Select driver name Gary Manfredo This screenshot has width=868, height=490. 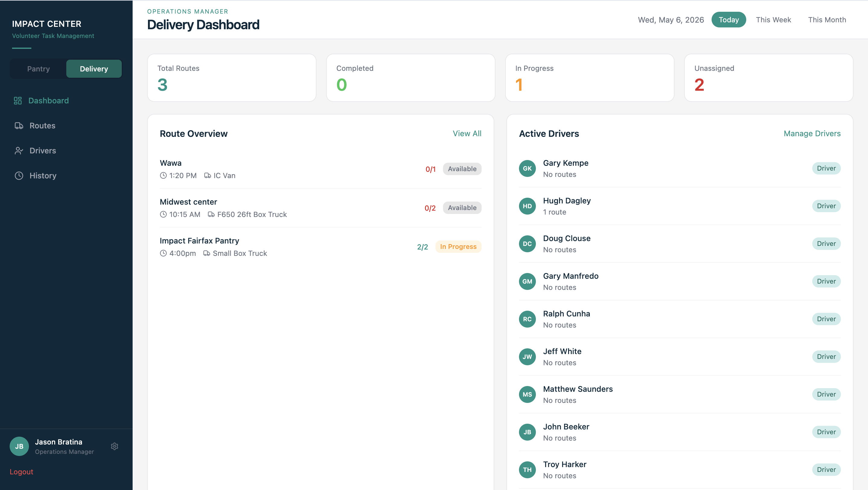(x=571, y=276)
